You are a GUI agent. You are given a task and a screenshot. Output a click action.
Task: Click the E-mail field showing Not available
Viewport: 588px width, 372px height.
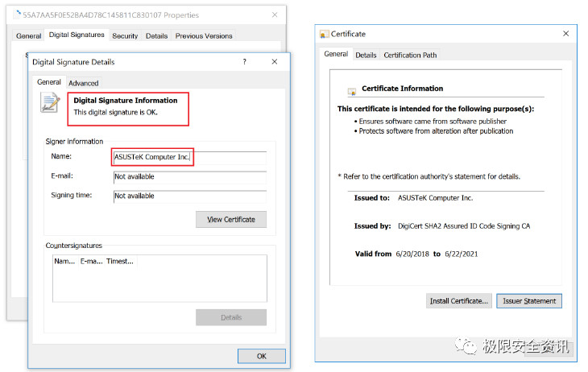190,176
